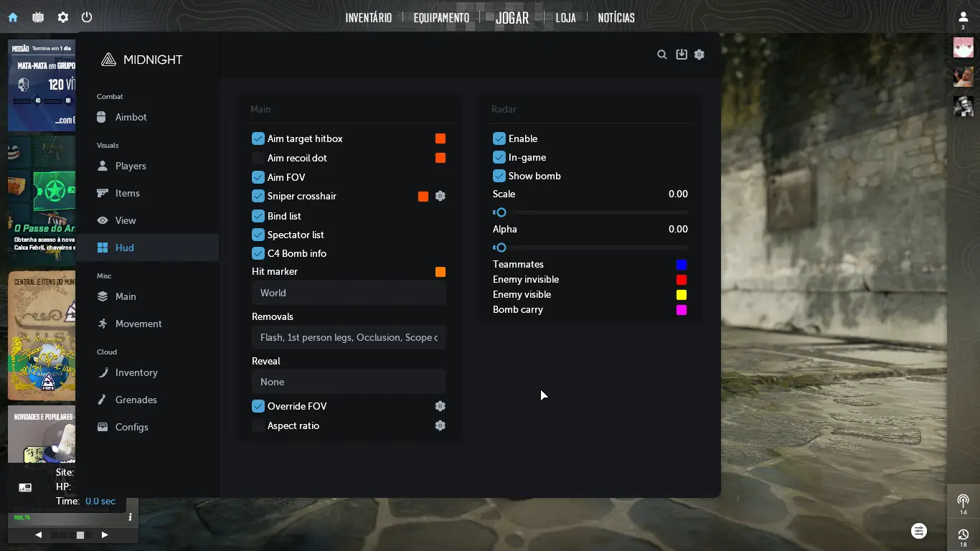Open the NOTÍCIAS page
980x551 pixels.
[x=616, y=18]
